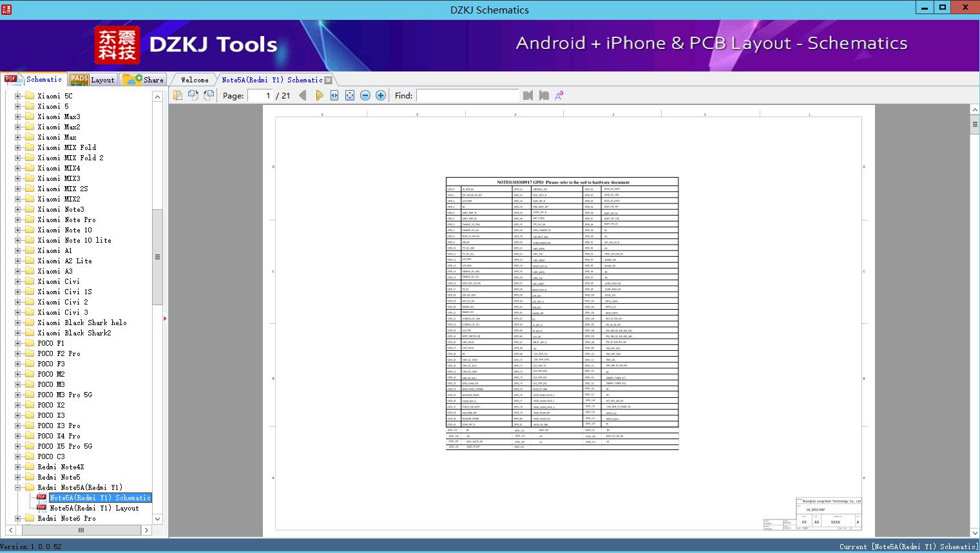980x553 pixels.
Task: Click the find previous icon
Action: (528, 95)
